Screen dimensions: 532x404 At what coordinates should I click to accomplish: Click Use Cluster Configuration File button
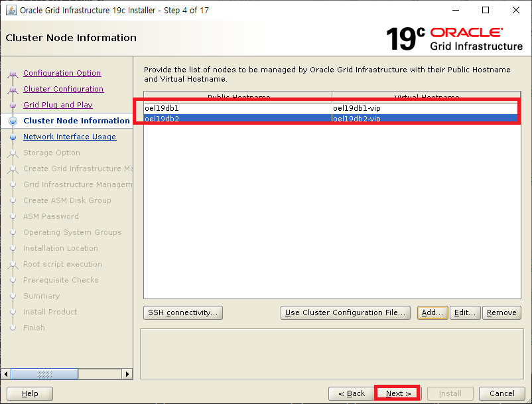click(x=346, y=312)
